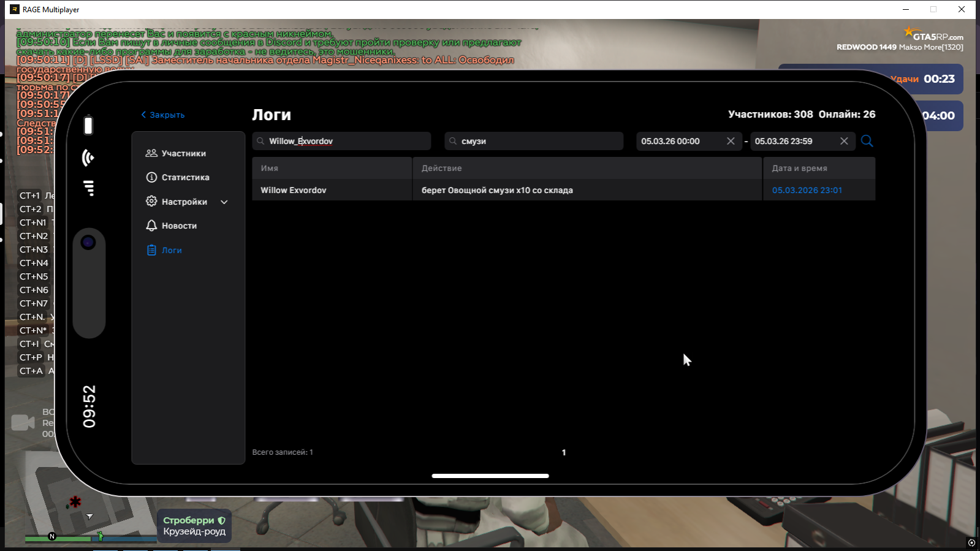Click the Имя column header

coord(332,168)
